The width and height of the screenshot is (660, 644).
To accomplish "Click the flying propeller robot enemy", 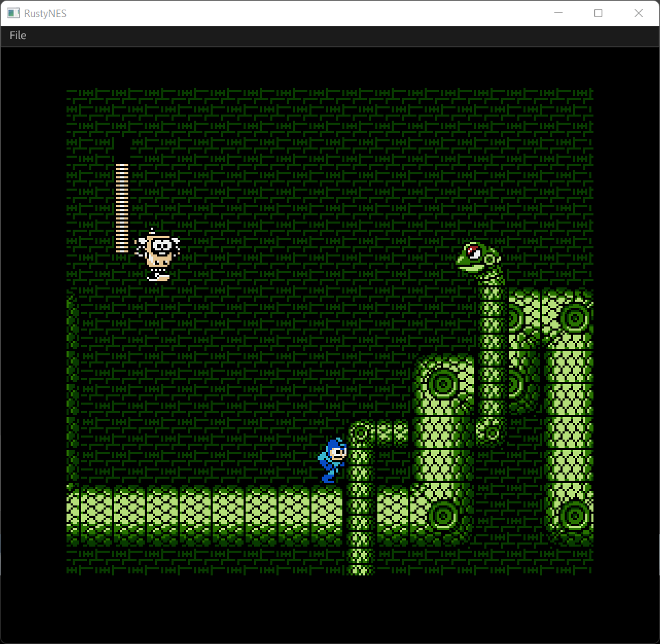I will [x=157, y=255].
